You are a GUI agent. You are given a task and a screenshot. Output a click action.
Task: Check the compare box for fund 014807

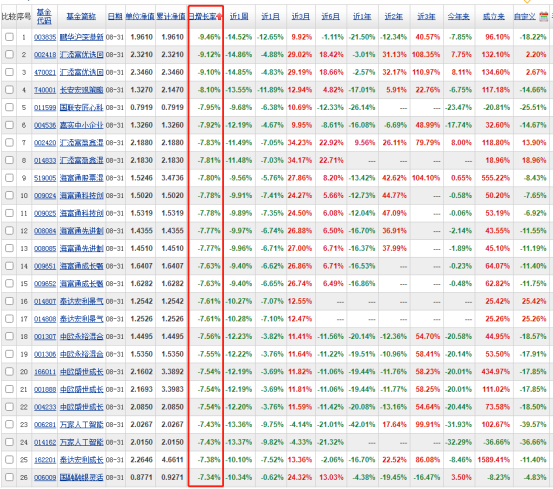tap(9, 301)
